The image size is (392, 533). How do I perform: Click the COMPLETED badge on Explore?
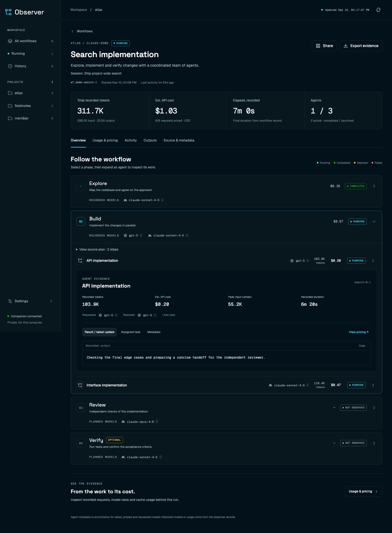(x=356, y=186)
